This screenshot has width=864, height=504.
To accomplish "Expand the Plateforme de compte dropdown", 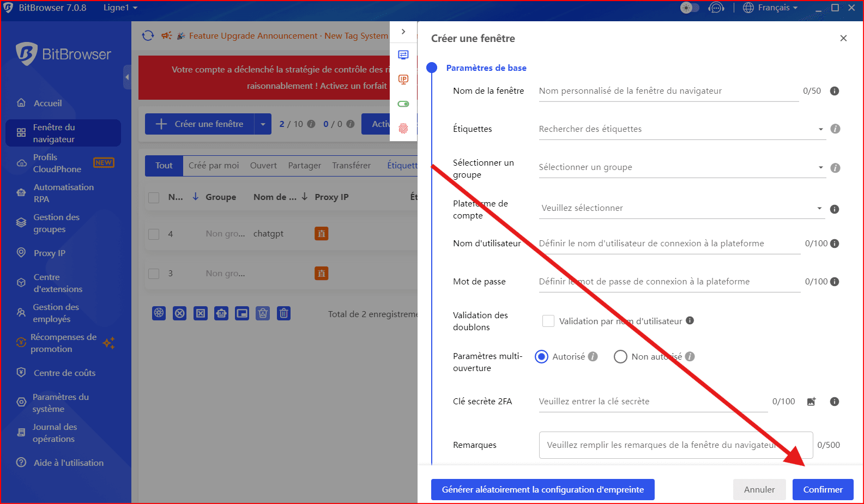I will [681, 208].
